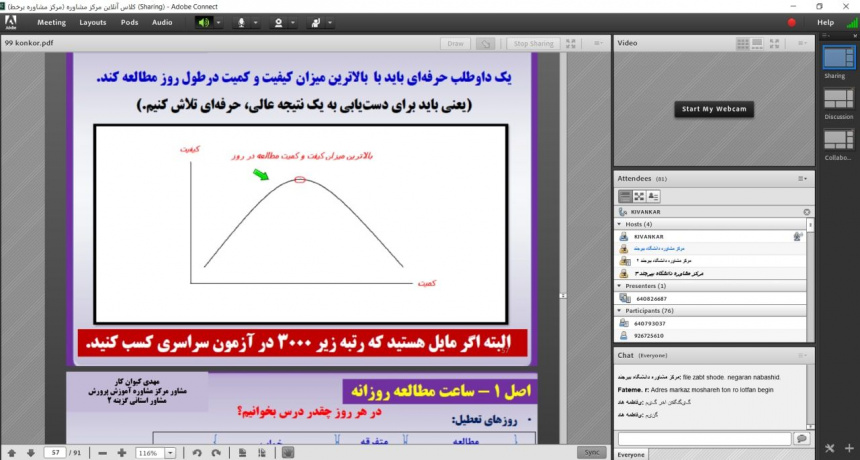The width and height of the screenshot is (860, 460).
Task: Click the Draw button
Action: [455, 44]
